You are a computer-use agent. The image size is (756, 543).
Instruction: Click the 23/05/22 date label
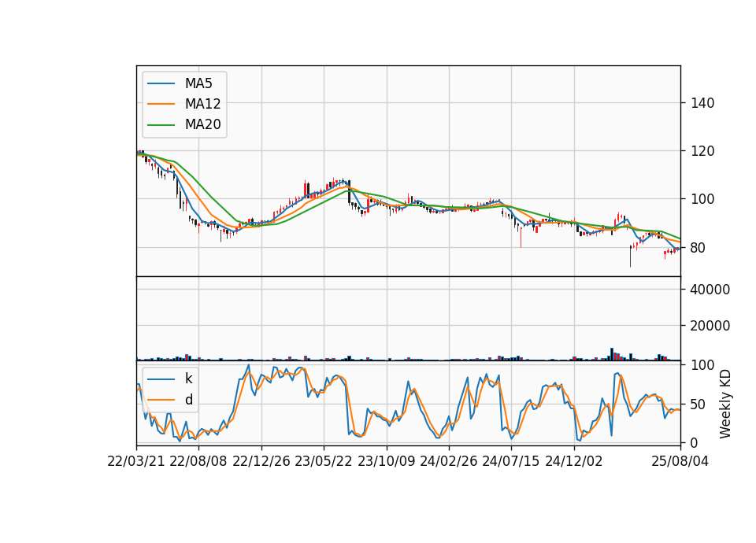(x=324, y=461)
